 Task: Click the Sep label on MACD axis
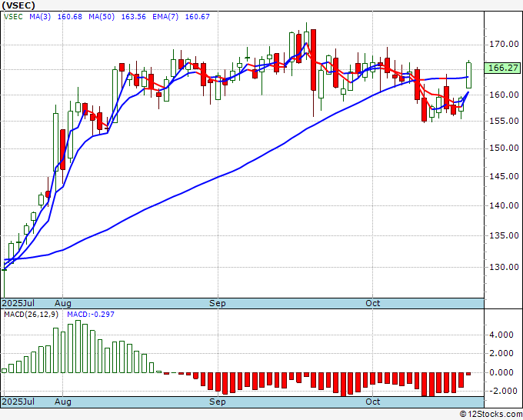218,402
